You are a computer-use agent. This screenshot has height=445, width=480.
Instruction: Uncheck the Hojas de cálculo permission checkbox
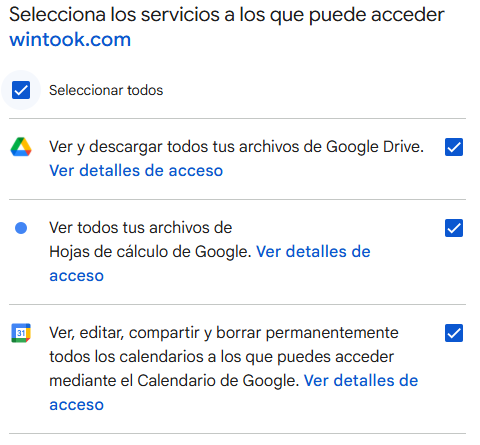coord(454,228)
